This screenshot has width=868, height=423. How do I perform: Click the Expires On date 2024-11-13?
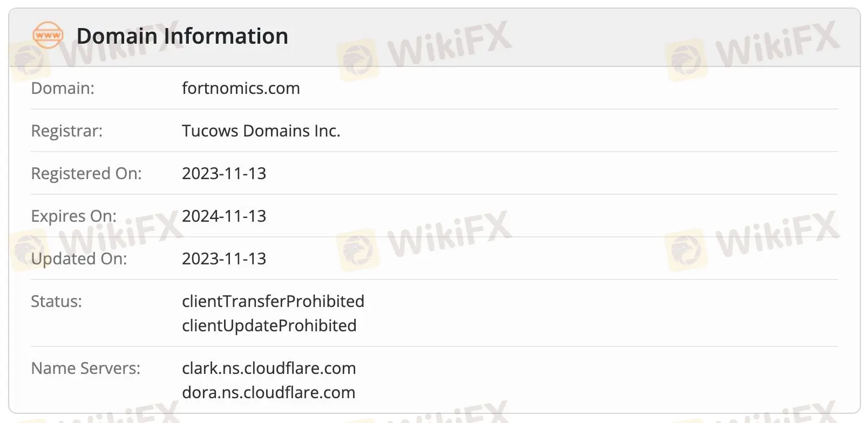(224, 216)
